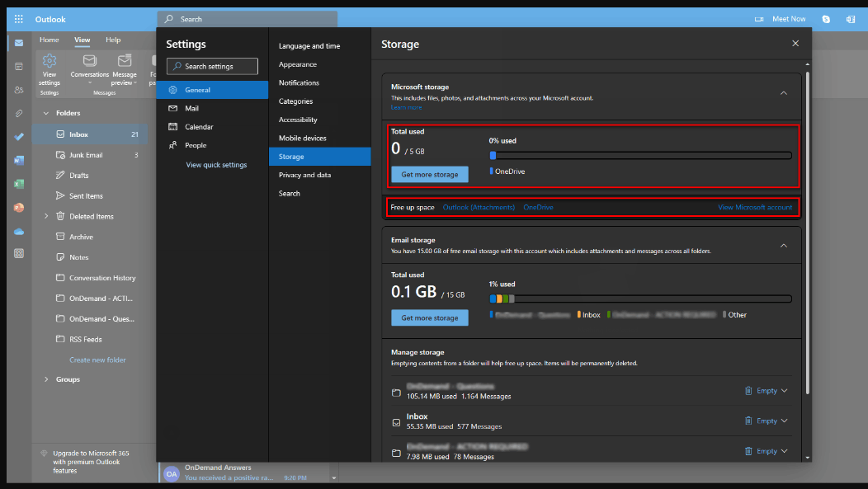Click the Storage panel vertical scrollbar
868x489 pixels.
[807, 233]
